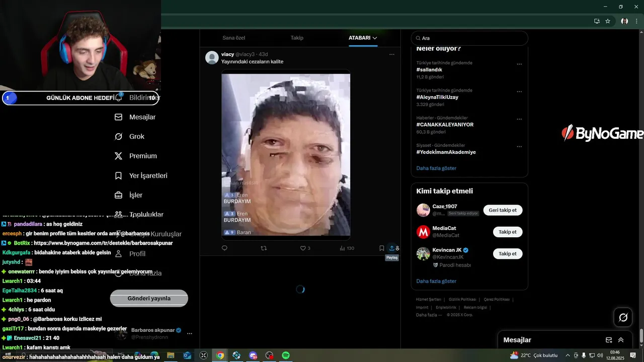Image resolution: width=644 pixels, height=362 pixels.
Task: Click the bookmark icon beside Yer İşaretleri
Action: (x=119, y=175)
